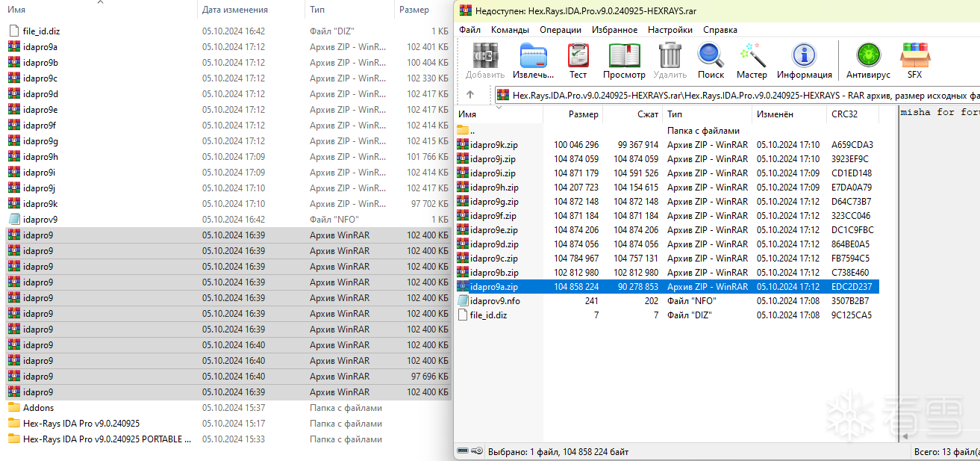Click the archive icon in the WinRAR path field
980x461 pixels.
(x=505, y=95)
